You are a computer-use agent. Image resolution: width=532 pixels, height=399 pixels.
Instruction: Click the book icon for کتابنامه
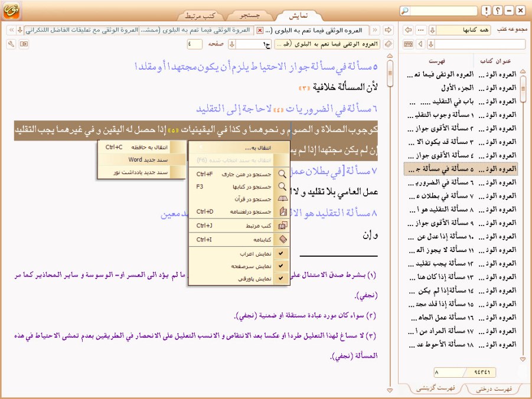(282, 240)
